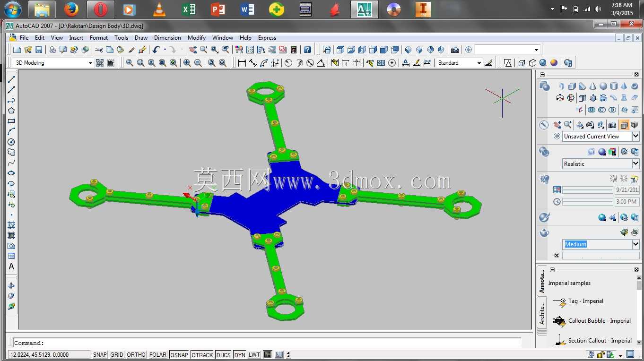
Task: Open the Medium render preset dropdown
Action: [635, 244]
